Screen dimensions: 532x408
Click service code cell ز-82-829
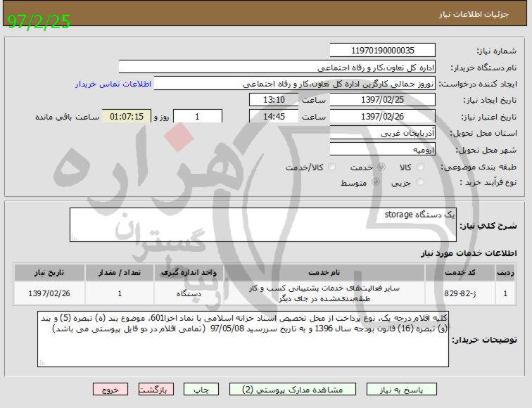tap(460, 293)
